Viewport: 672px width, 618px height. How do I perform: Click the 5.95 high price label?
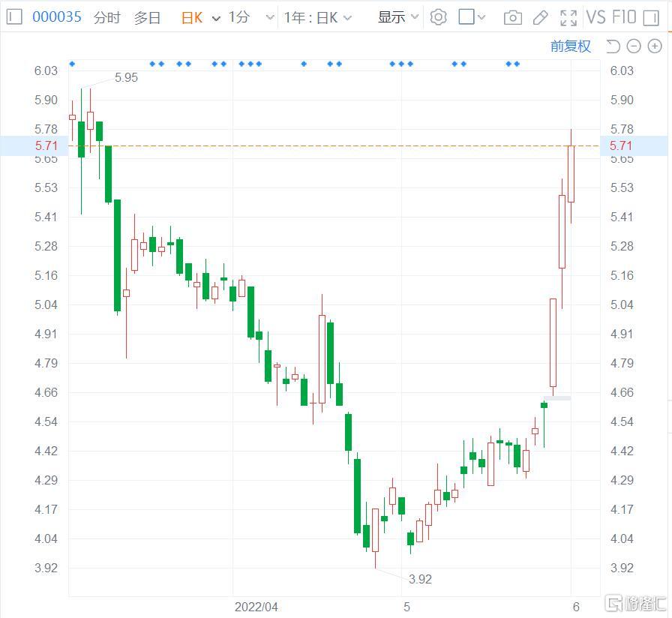(126, 77)
